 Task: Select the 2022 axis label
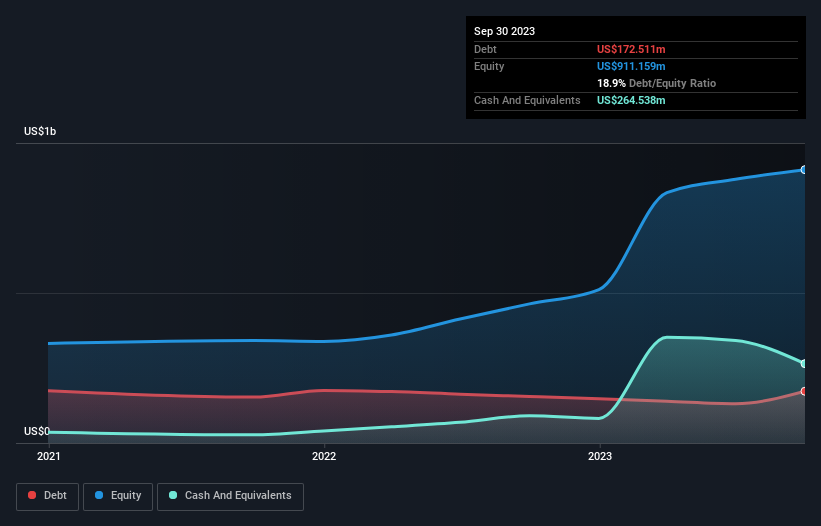[324, 456]
